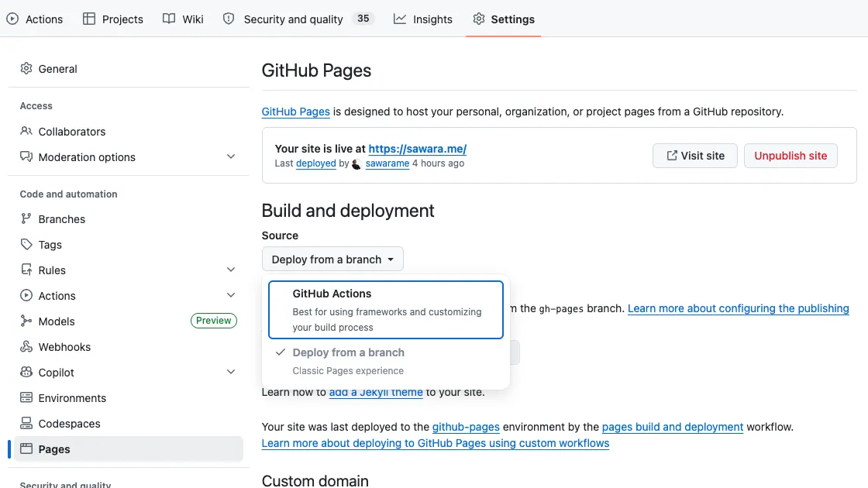Click the Pages browser icon in sidebar
The height and width of the screenshot is (488, 868).
pos(26,448)
